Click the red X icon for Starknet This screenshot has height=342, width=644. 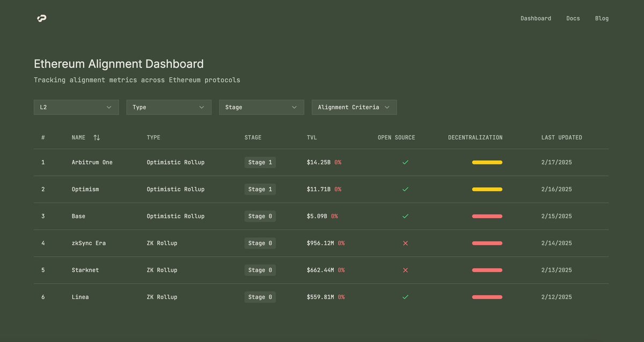(x=405, y=270)
